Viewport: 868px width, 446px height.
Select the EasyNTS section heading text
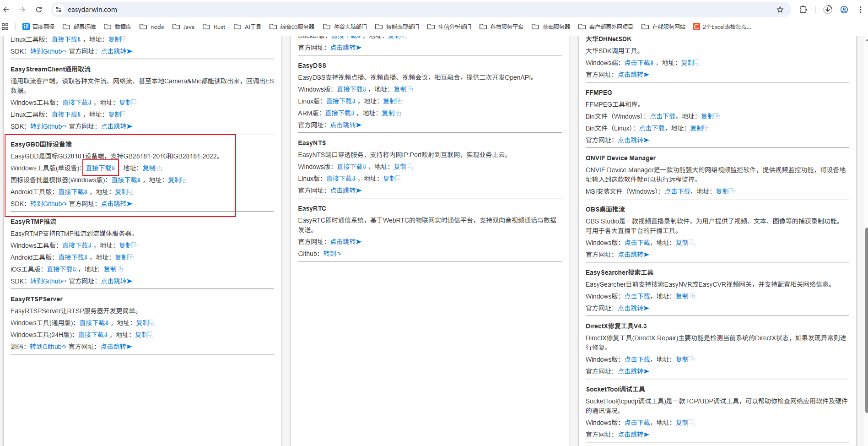pyautogui.click(x=312, y=143)
